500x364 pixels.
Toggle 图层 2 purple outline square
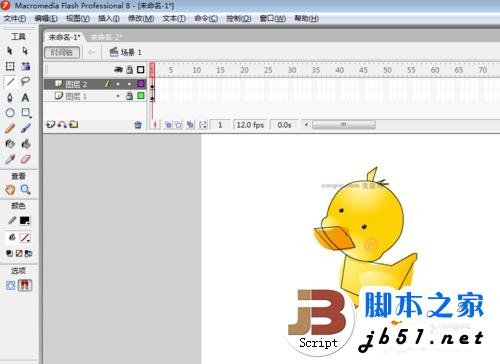tap(141, 84)
